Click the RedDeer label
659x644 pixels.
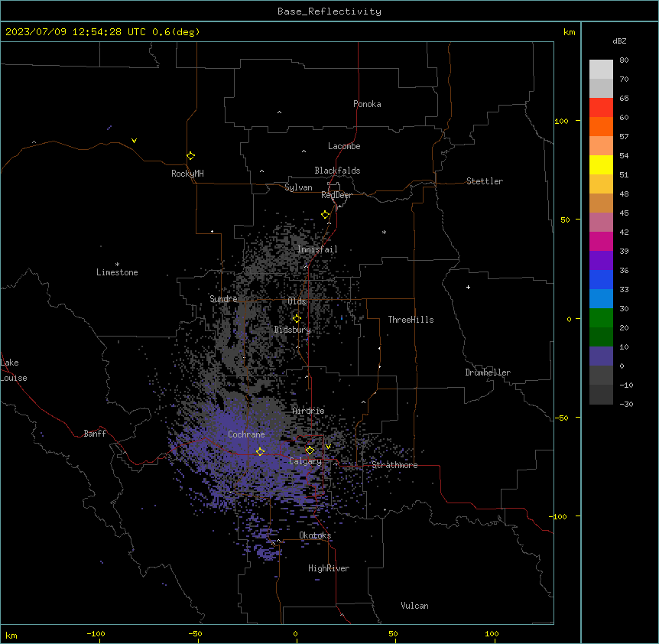pyautogui.click(x=336, y=195)
